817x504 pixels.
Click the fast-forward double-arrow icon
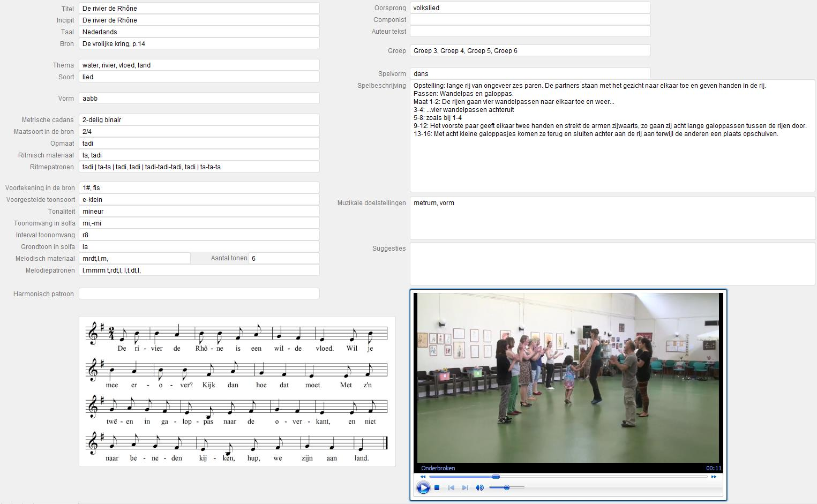pos(714,477)
